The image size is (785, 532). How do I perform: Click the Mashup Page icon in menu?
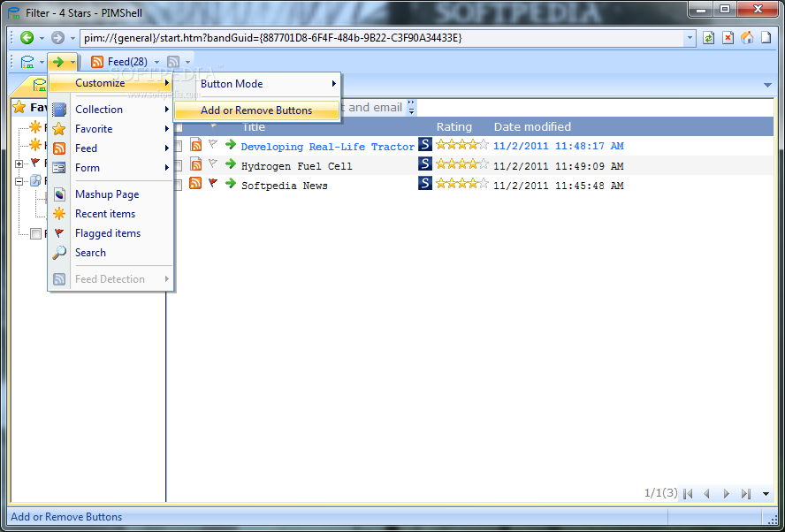coord(59,194)
